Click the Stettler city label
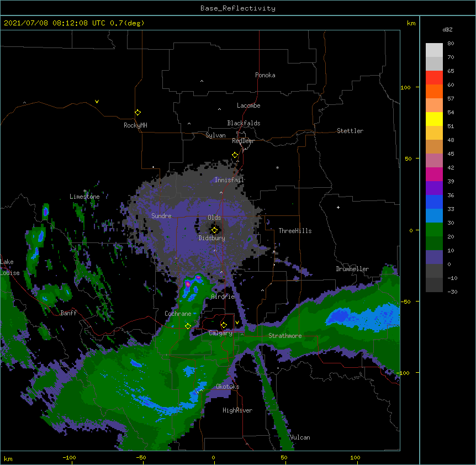This screenshot has width=476, height=465. pyautogui.click(x=350, y=131)
